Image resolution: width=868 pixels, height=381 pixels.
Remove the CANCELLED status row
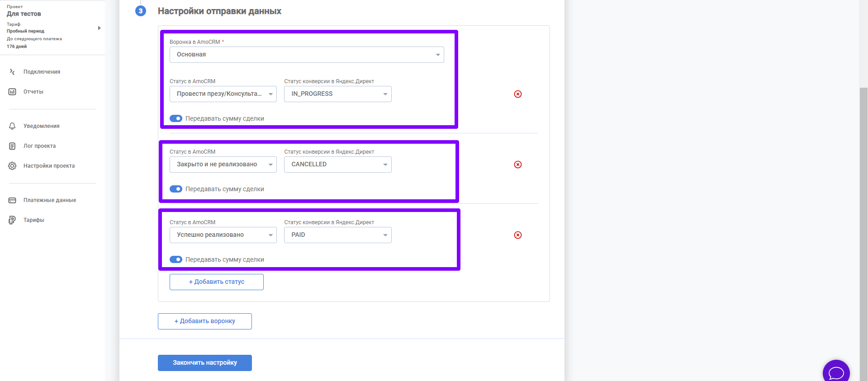coord(518,165)
